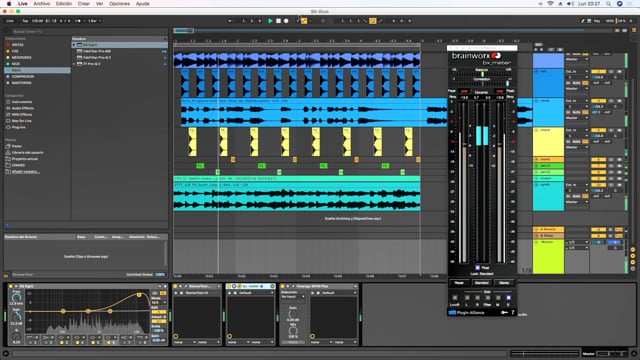This screenshot has height=360, width=640.
Task: Open vocal track Ext. In dropdown
Action: tap(576, 101)
